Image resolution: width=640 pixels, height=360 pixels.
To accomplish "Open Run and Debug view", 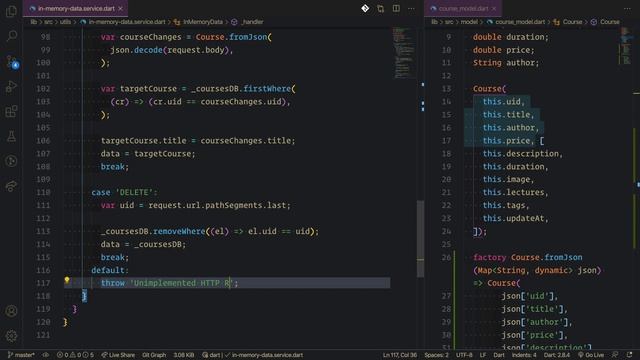I will (x=11, y=87).
